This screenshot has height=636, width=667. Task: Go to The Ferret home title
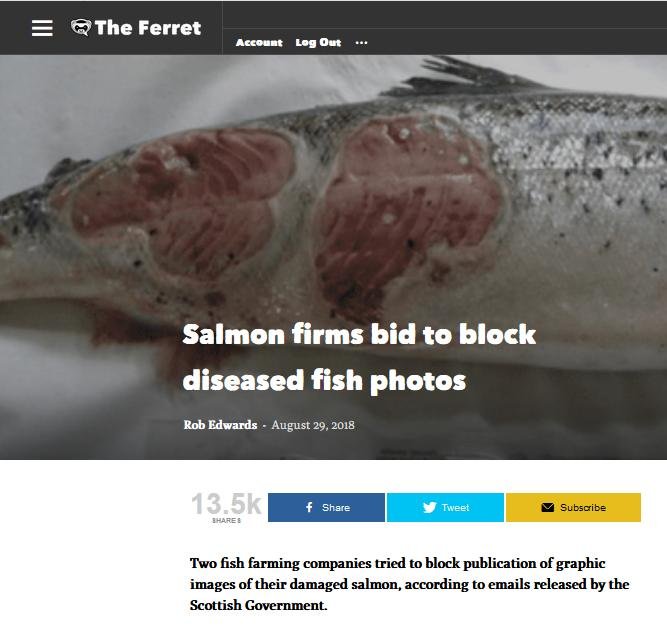pyautogui.click(x=148, y=28)
